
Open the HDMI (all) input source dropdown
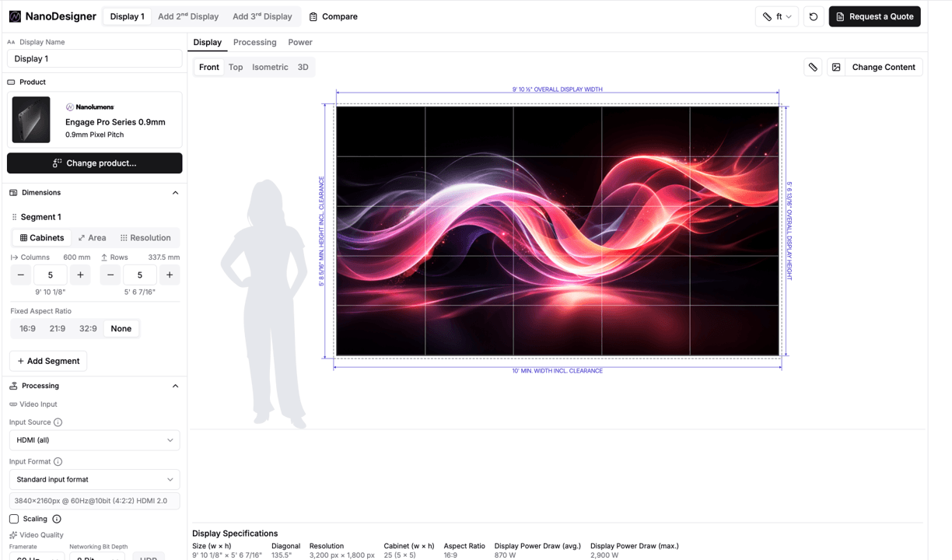pyautogui.click(x=95, y=440)
